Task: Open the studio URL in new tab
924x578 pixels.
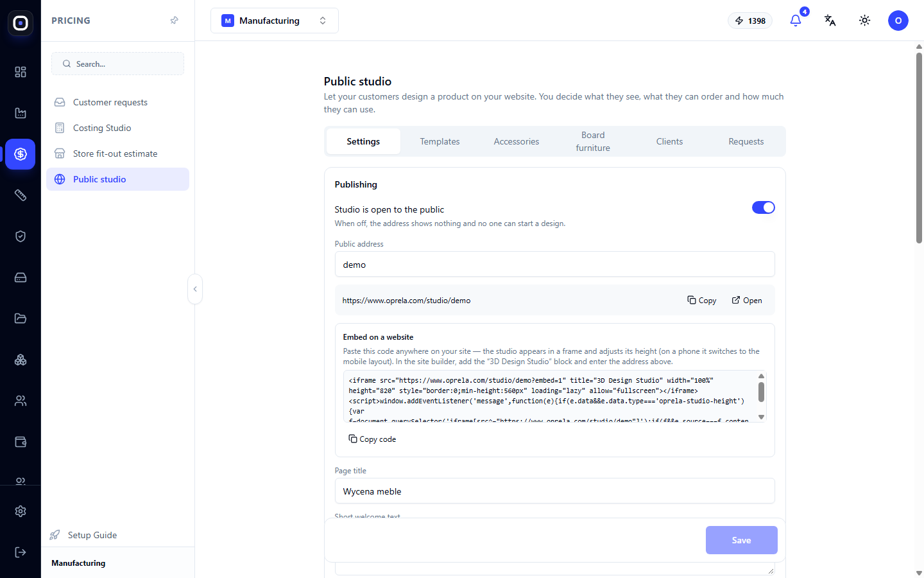Action: point(747,300)
